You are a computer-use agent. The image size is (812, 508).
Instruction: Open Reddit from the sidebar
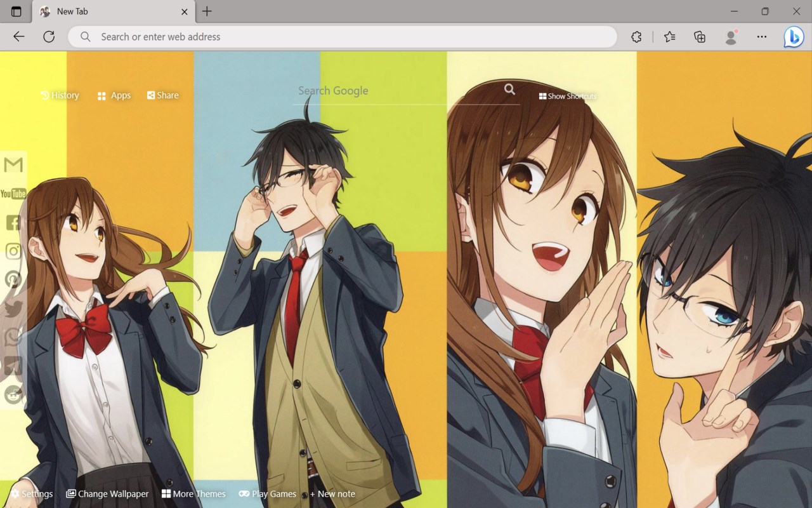[13, 394]
